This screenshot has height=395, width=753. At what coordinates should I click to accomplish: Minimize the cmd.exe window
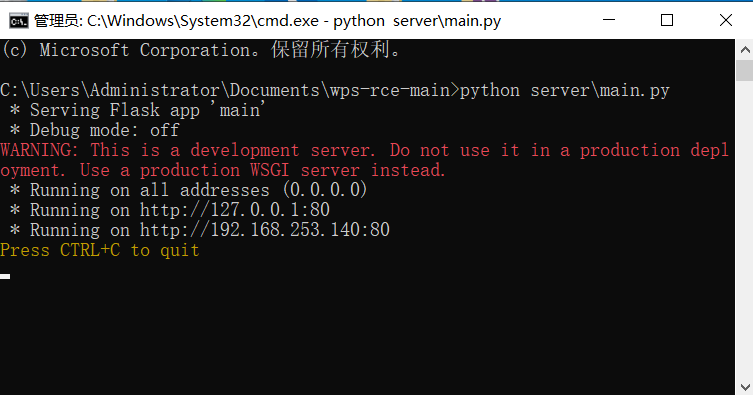click(x=609, y=20)
